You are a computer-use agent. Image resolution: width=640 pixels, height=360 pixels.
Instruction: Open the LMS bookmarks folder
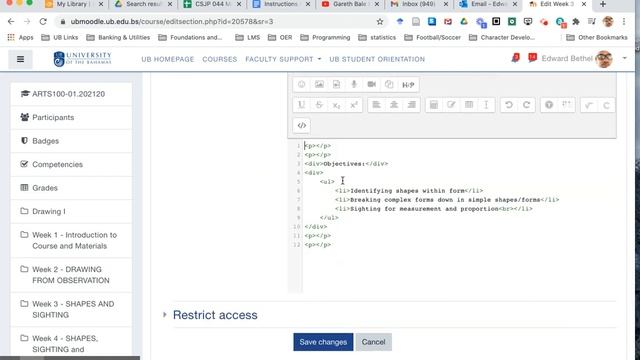[248, 38]
